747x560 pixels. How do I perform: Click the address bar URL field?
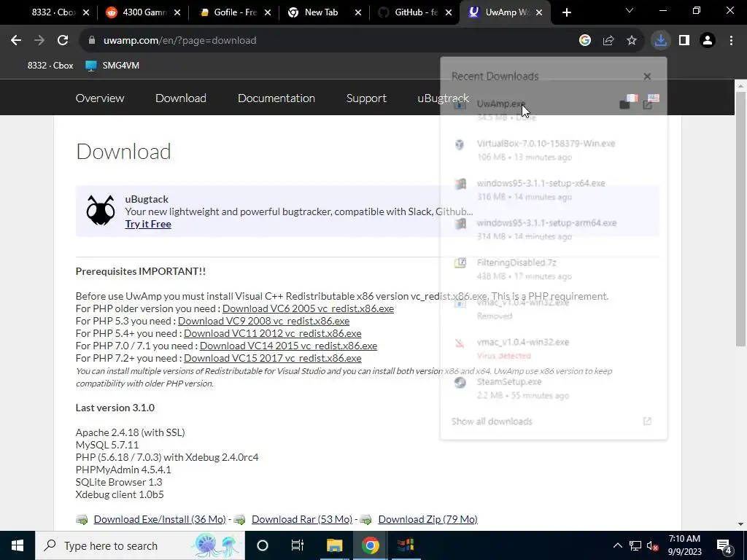333,41
